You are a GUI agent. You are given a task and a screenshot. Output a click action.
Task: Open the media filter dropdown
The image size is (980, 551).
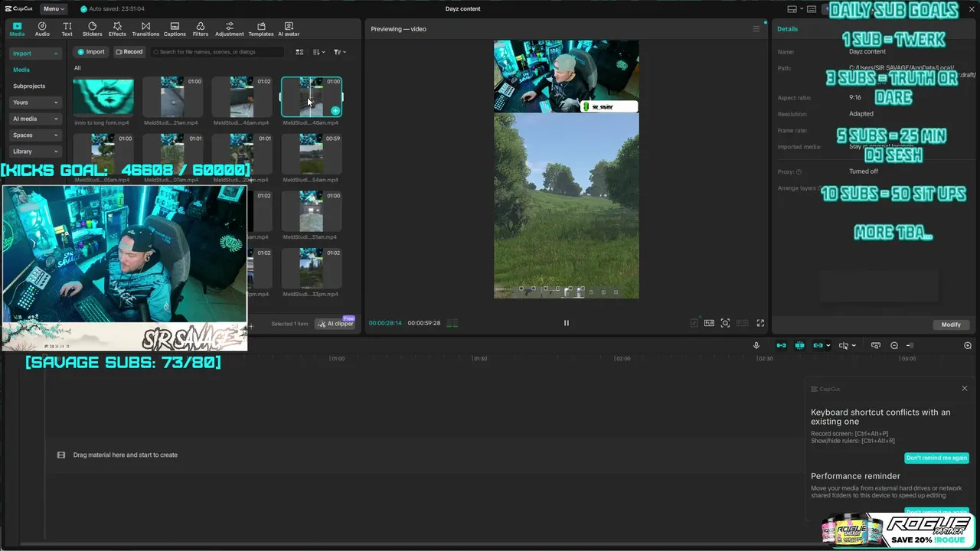[x=340, y=52]
